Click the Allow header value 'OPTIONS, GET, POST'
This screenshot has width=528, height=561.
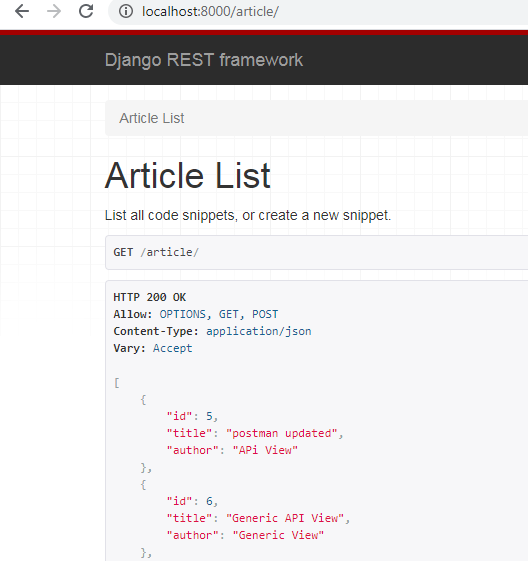pyautogui.click(x=219, y=314)
